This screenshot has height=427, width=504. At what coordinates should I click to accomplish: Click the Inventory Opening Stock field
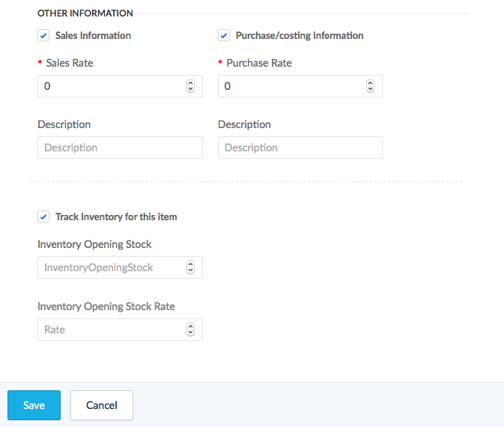(120, 267)
